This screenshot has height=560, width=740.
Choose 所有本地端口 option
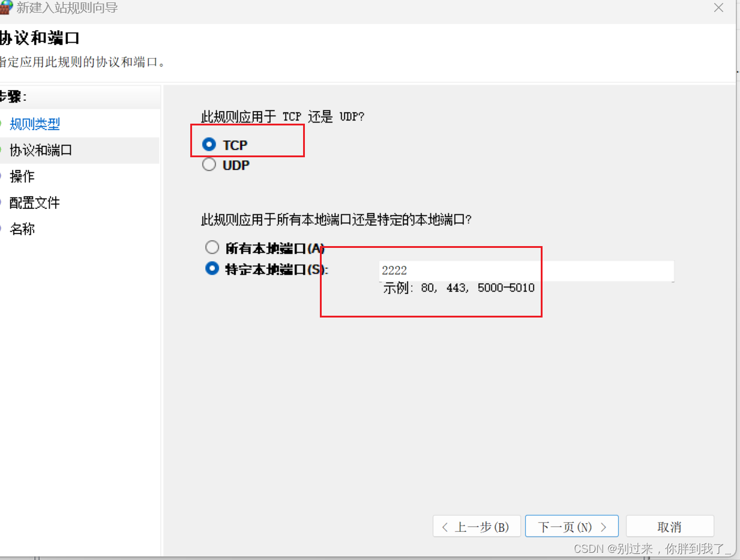[x=212, y=247]
